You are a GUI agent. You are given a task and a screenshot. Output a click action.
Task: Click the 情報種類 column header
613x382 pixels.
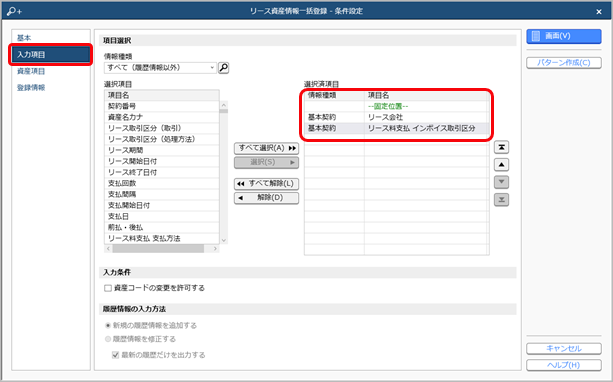coord(334,95)
